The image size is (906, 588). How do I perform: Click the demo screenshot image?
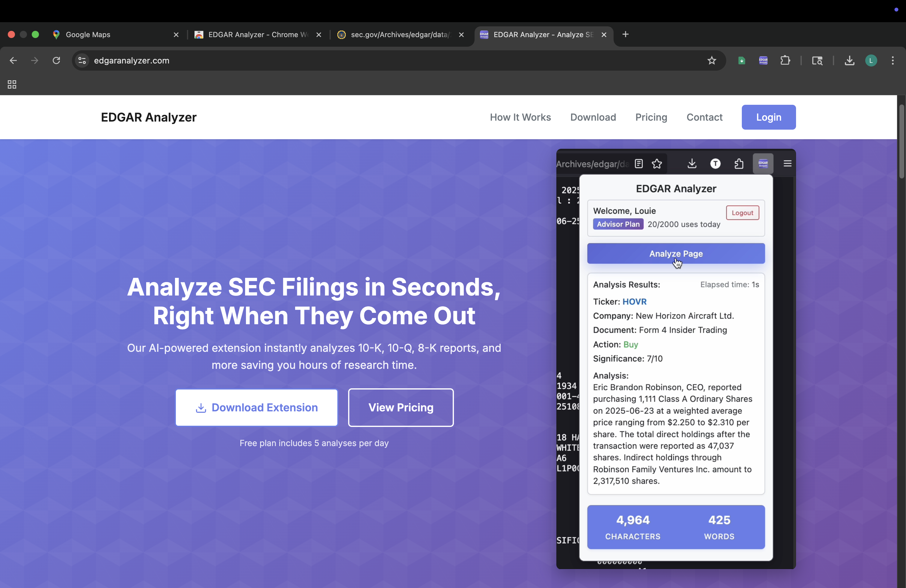(676, 359)
